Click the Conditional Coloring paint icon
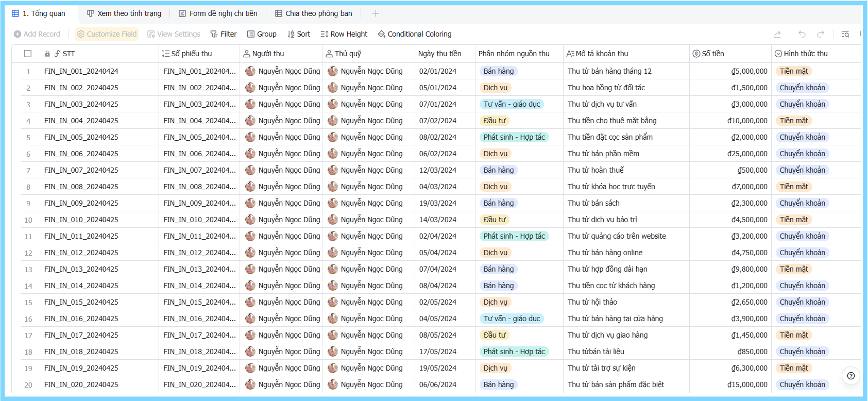The height and width of the screenshot is (401, 868). click(x=382, y=34)
